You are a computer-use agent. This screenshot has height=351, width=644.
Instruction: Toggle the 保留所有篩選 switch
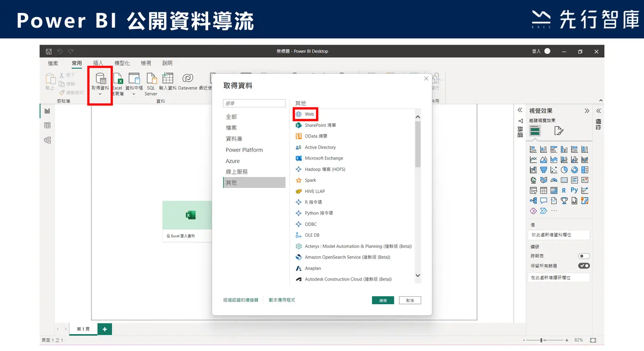[584, 266]
